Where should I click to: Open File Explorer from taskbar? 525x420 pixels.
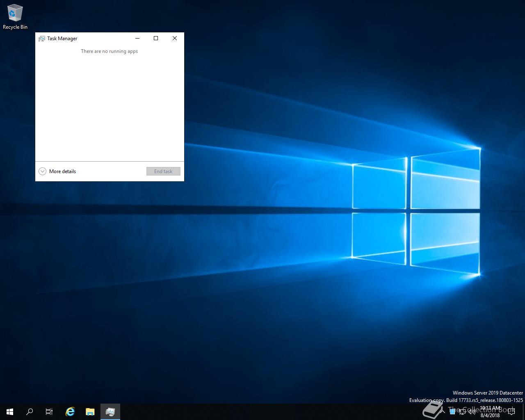(x=90, y=412)
